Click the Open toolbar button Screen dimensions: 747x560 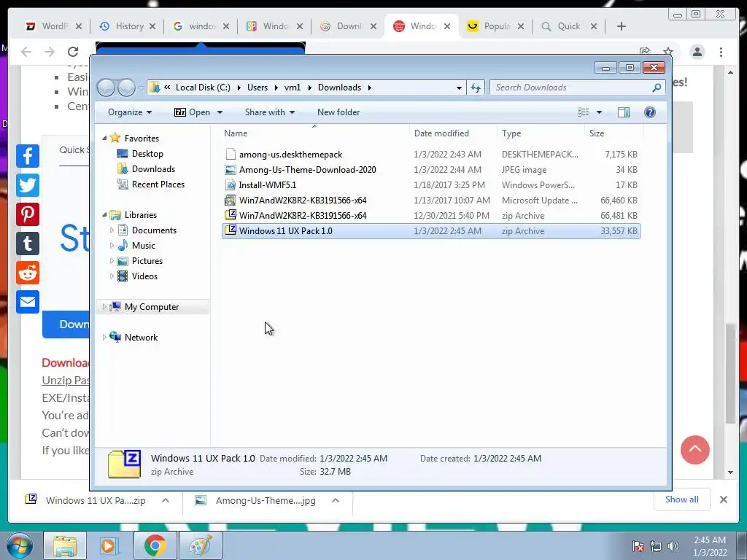[x=192, y=112]
